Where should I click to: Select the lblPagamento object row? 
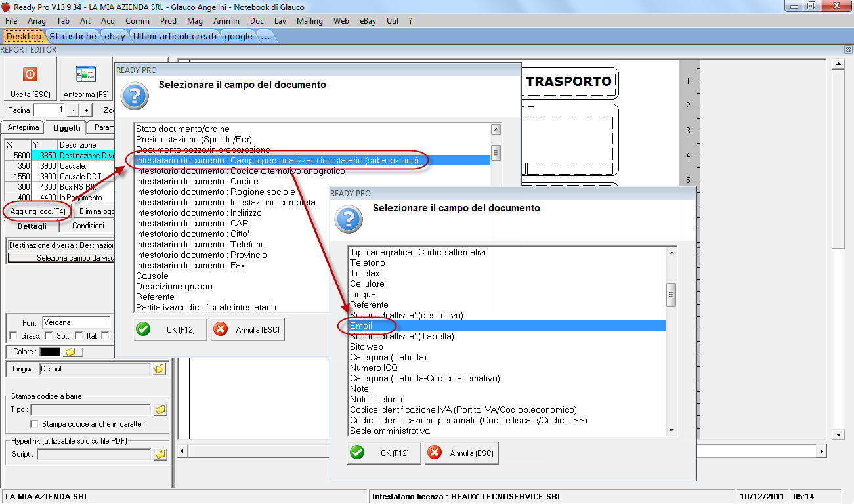pos(60,198)
